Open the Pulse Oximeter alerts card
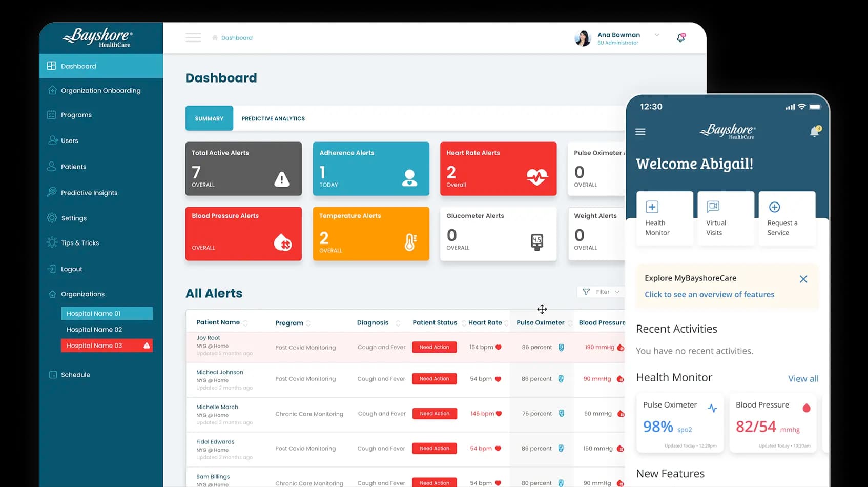 pyautogui.click(x=596, y=169)
